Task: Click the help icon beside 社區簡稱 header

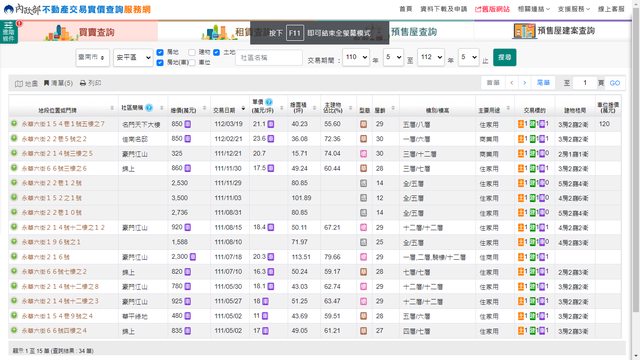Action: pos(149,108)
